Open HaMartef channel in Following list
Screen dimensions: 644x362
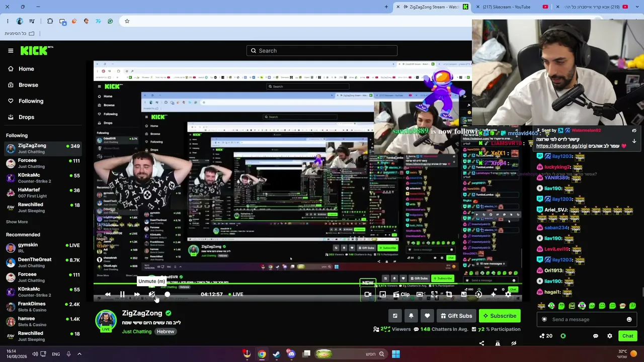pyautogui.click(x=43, y=193)
